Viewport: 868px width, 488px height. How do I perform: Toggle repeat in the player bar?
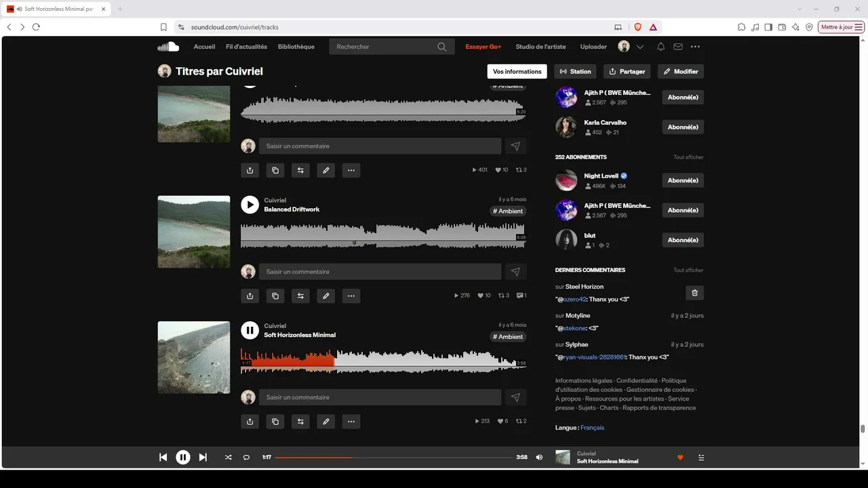pos(246,457)
